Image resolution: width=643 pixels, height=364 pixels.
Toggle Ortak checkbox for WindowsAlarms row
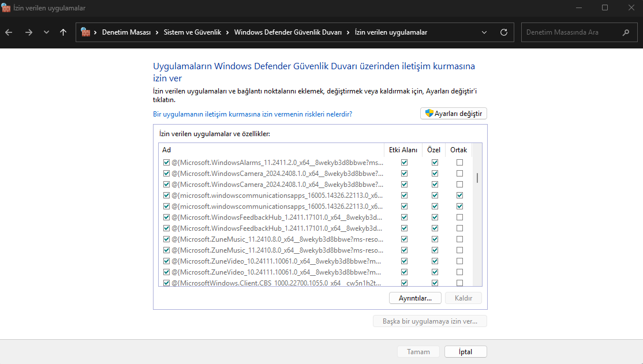(x=459, y=162)
